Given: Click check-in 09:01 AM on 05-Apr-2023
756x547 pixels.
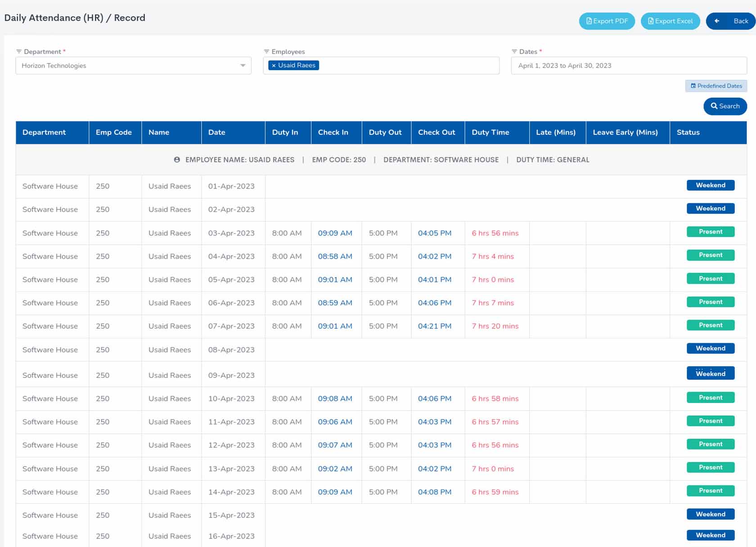Looking at the screenshot, I should click(x=335, y=280).
